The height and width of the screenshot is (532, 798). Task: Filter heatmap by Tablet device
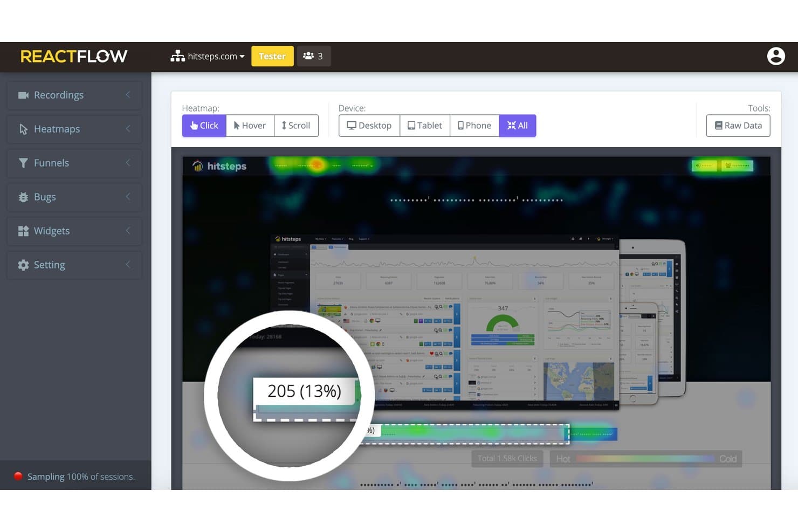click(x=425, y=126)
